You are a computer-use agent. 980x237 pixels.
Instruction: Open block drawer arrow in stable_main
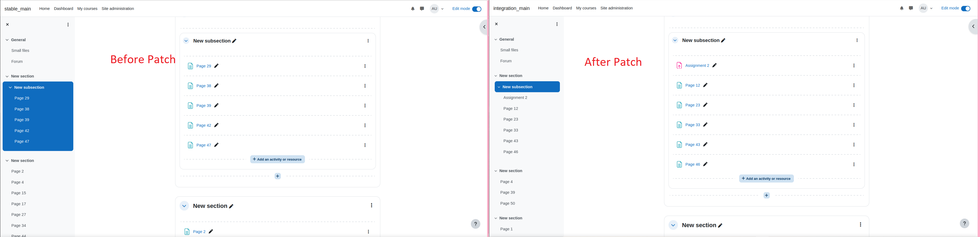click(484, 27)
